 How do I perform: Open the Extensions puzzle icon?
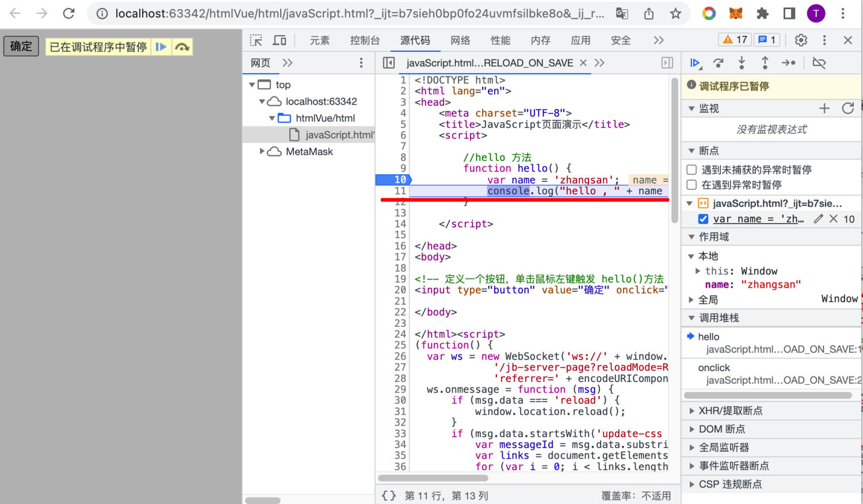coord(762,13)
